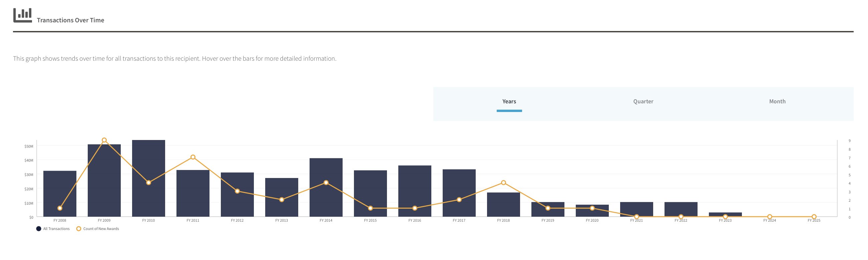Click the FY 2008 x-axis label
Screen dimensions: 868x260
(x=60, y=220)
